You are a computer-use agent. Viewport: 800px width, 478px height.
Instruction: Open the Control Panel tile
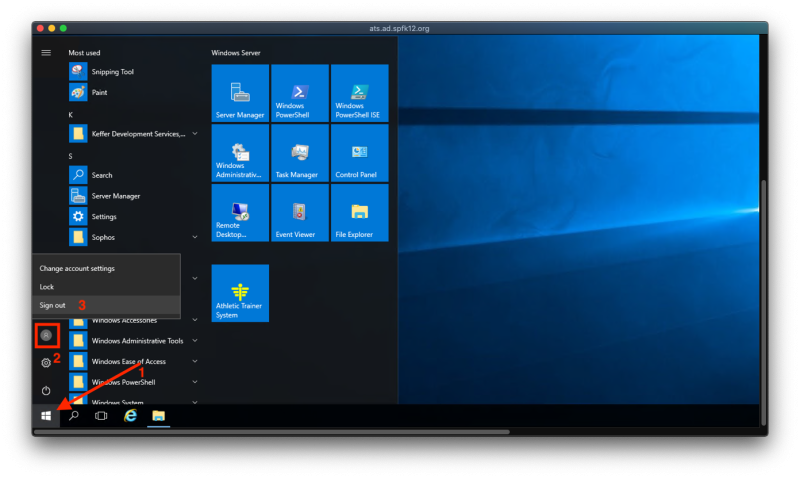[x=359, y=153]
